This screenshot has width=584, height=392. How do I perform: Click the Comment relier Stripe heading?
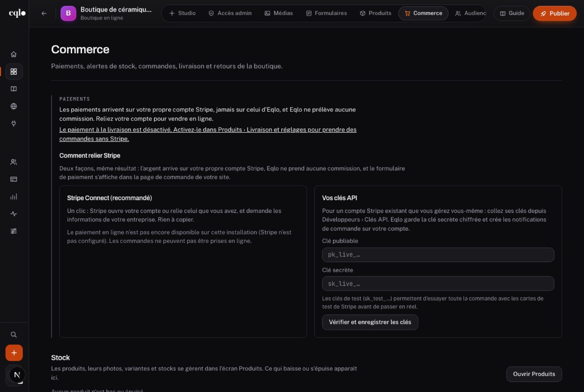pos(90,156)
